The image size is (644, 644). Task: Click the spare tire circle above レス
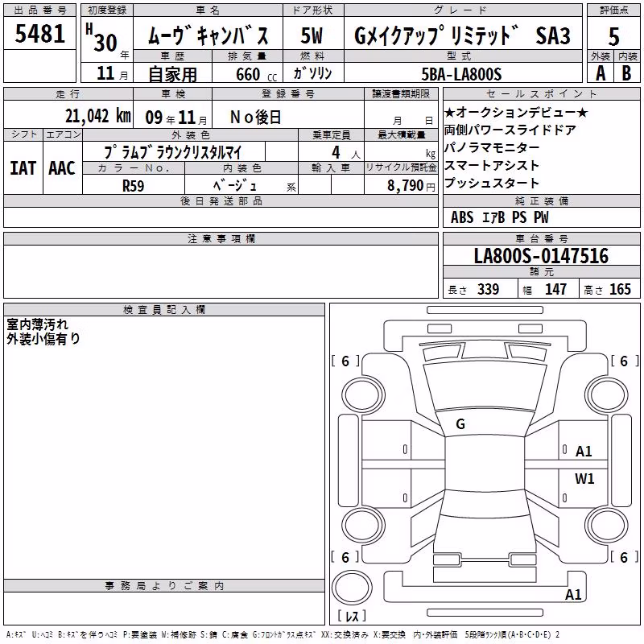(x=352, y=587)
